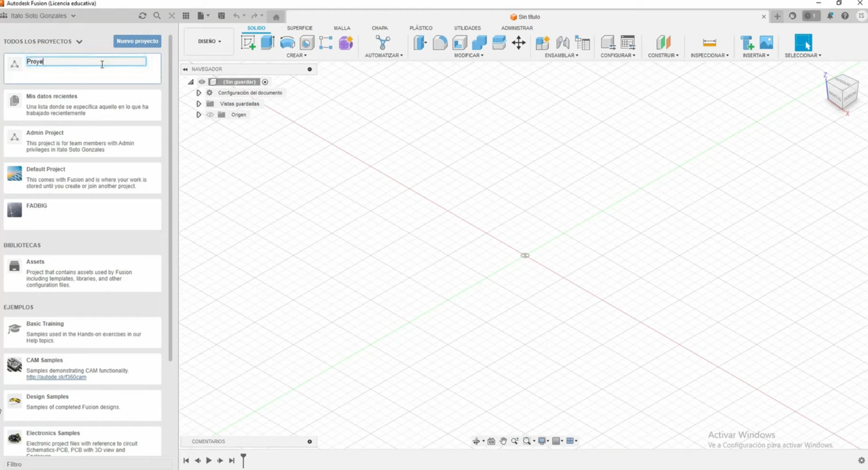Image resolution: width=868 pixels, height=470 pixels.
Task: Select the Create Sketch tool
Action: [x=248, y=42]
